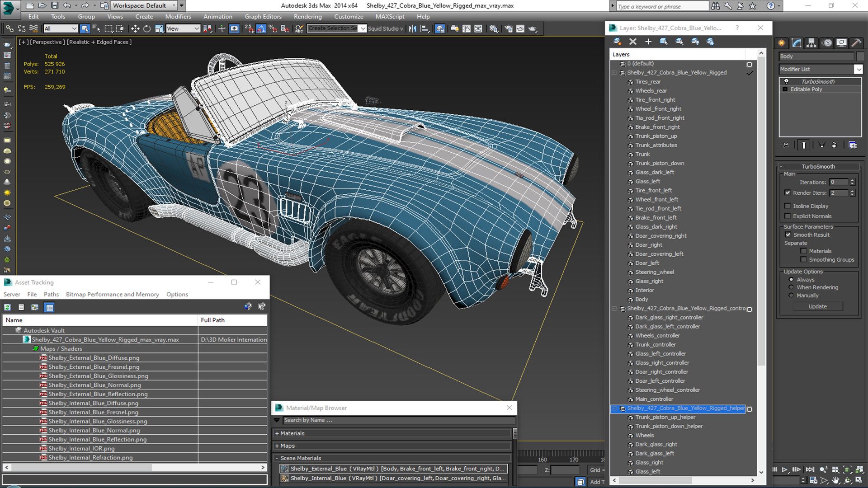
Task: Open the Graph Editors menu
Action: pos(263,17)
